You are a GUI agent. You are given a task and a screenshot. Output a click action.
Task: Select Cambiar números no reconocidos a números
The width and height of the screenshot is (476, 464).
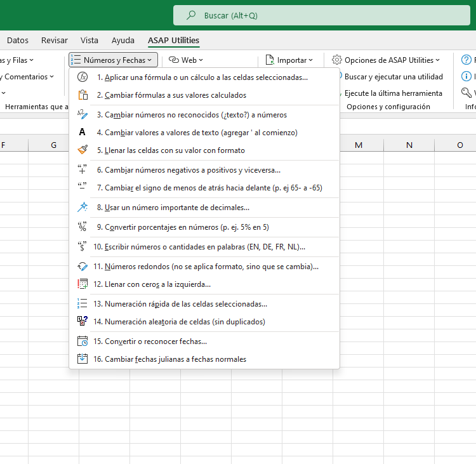[204, 115]
